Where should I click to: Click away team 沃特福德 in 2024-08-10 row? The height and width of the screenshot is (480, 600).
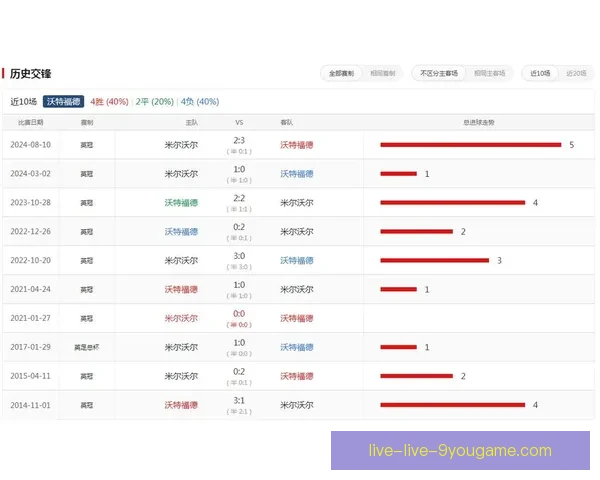[x=297, y=145]
